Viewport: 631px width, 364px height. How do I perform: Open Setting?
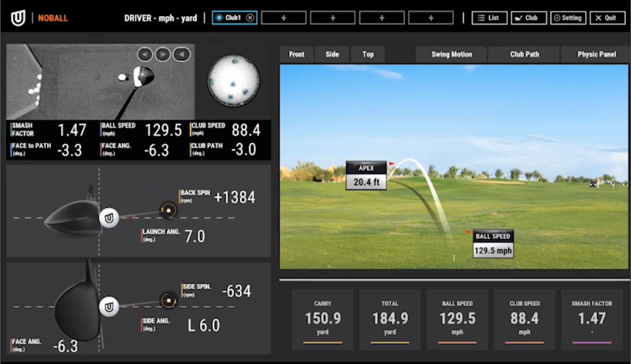tap(568, 18)
